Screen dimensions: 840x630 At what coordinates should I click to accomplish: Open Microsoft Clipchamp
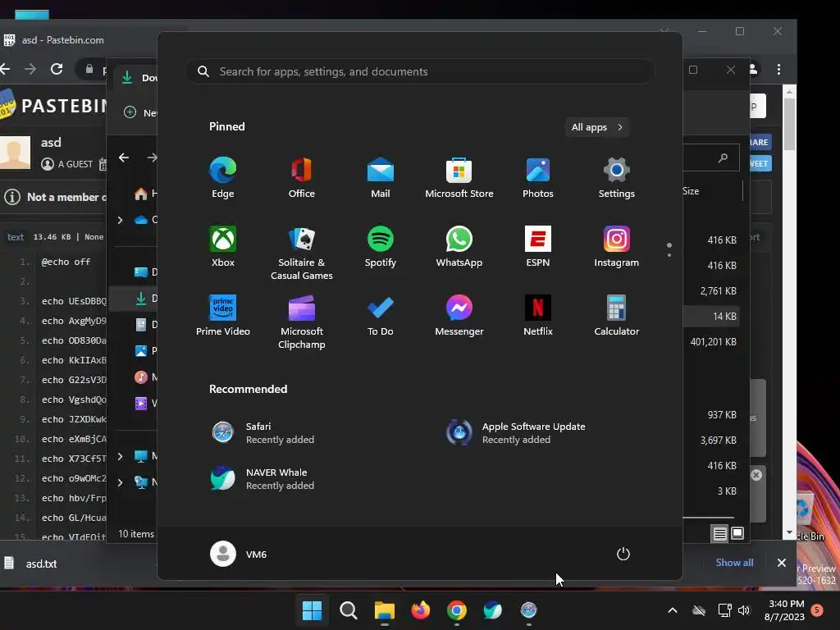[x=302, y=322]
